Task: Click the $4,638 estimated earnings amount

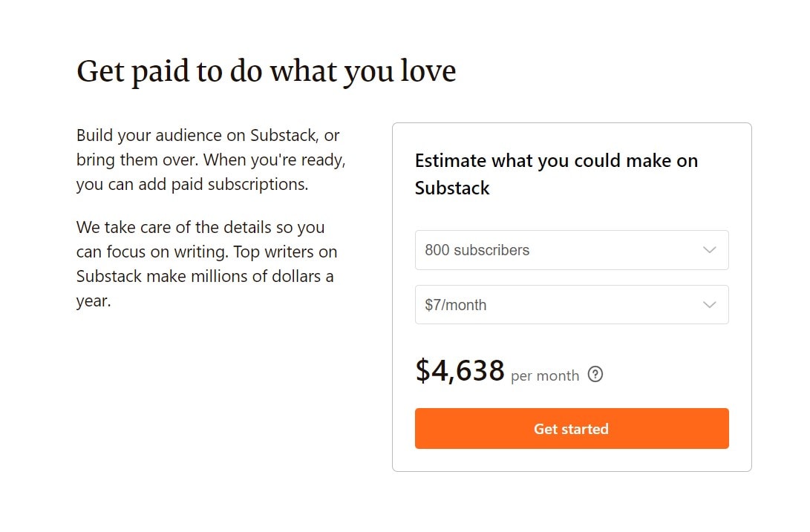Action: [460, 370]
